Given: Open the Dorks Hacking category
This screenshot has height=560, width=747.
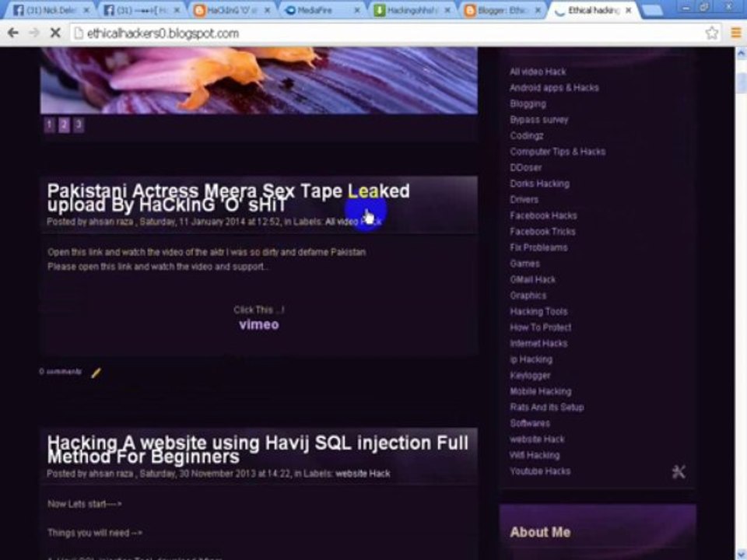Looking at the screenshot, I should [539, 184].
